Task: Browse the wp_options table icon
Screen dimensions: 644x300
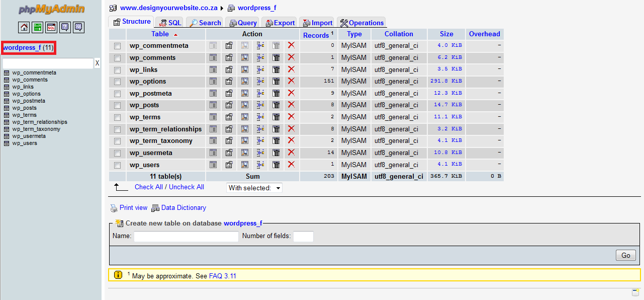Action: [213, 82]
